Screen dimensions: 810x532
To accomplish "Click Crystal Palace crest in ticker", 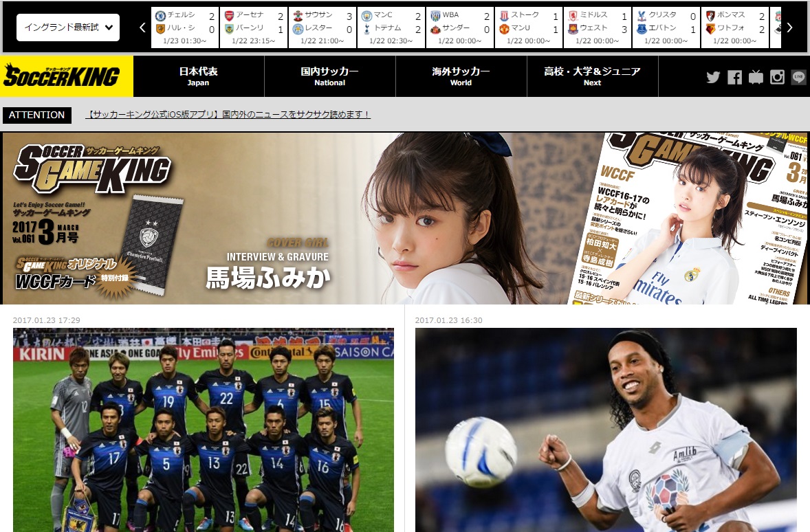I will (x=642, y=16).
